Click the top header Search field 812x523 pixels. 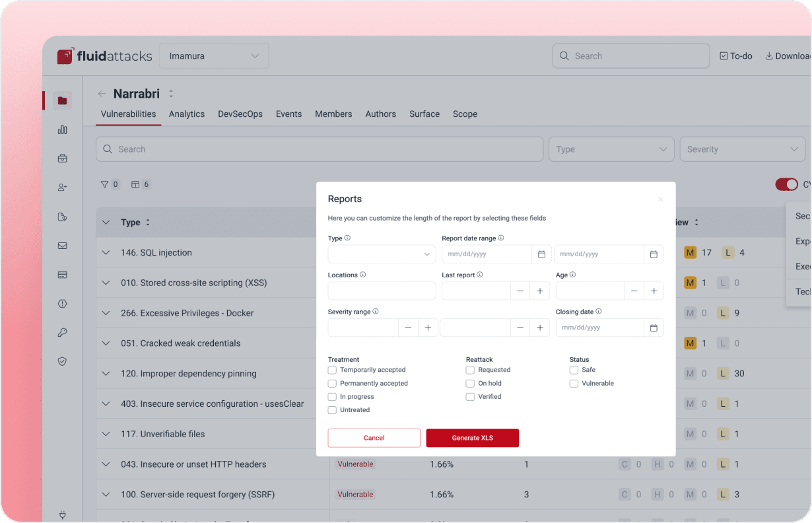(x=631, y=56)
